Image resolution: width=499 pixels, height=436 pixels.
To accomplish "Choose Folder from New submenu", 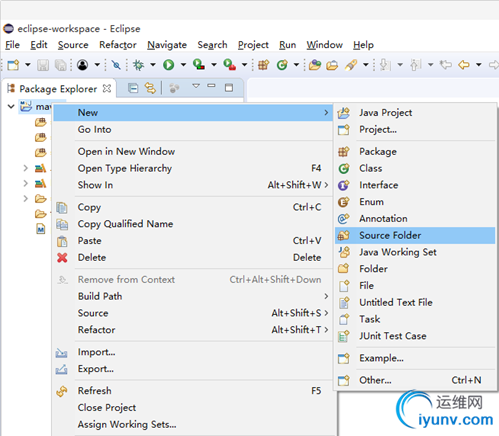I will click(415, 269).
